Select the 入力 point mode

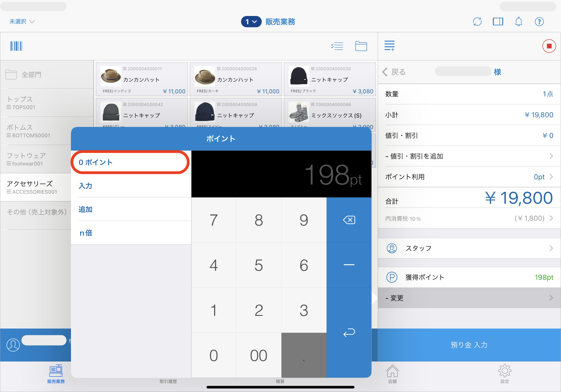(x=86, y=186)
